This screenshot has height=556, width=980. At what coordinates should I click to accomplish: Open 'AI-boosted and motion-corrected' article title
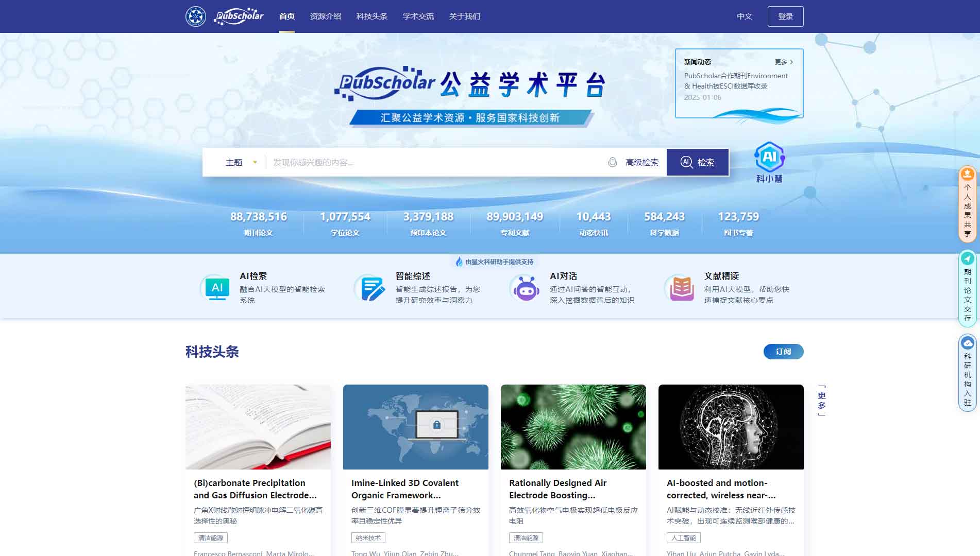pyautogui.click(x=721, y=489)
